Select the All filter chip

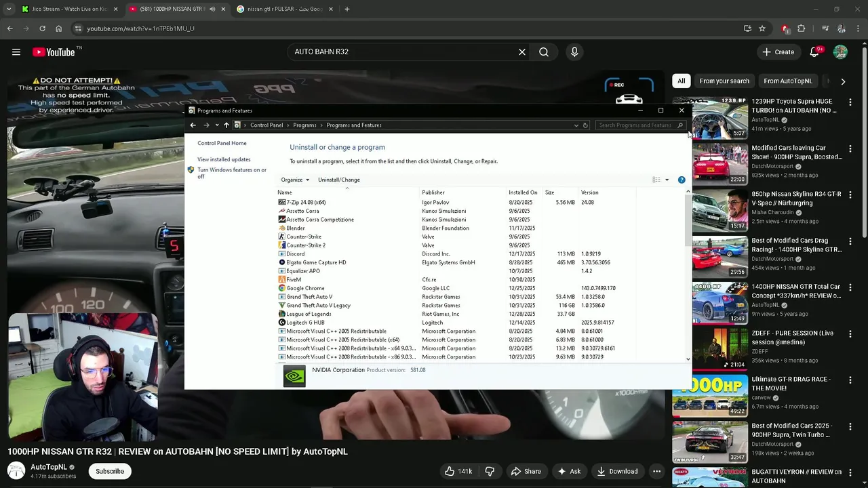point(682,81)
